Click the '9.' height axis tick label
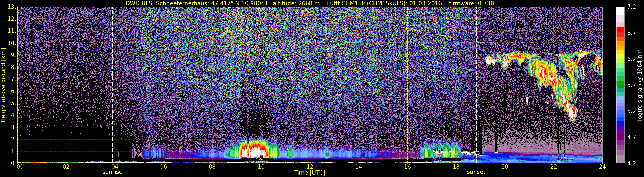 [x=13, y=55]
